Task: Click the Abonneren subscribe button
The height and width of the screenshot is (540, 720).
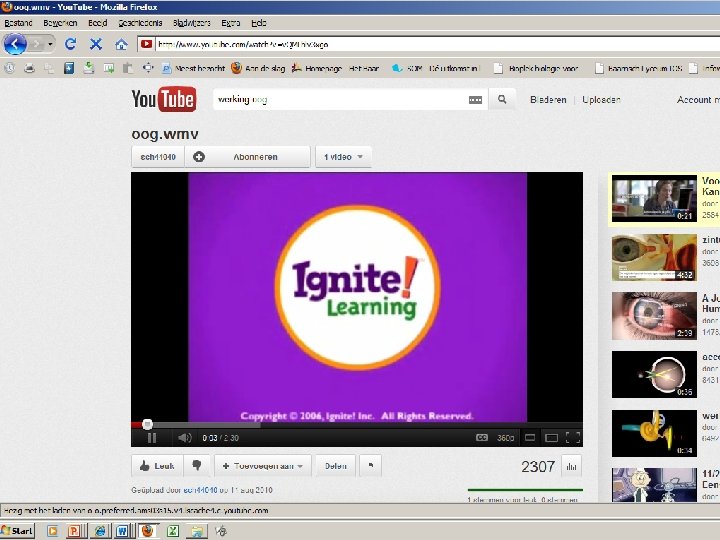Action: click(248, 157)
